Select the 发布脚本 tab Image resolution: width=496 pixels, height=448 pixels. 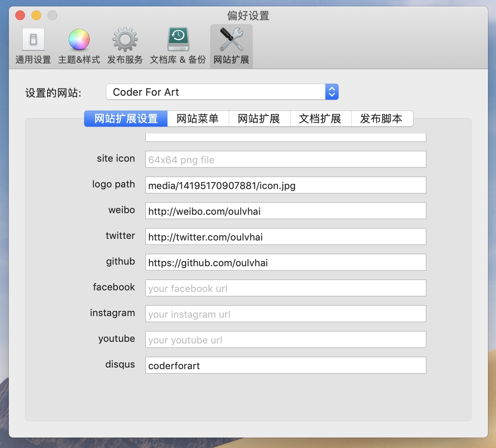381,119
